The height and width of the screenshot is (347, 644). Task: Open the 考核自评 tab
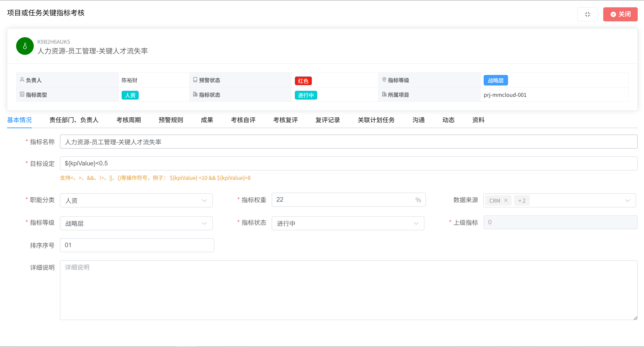tap(243, 120)
